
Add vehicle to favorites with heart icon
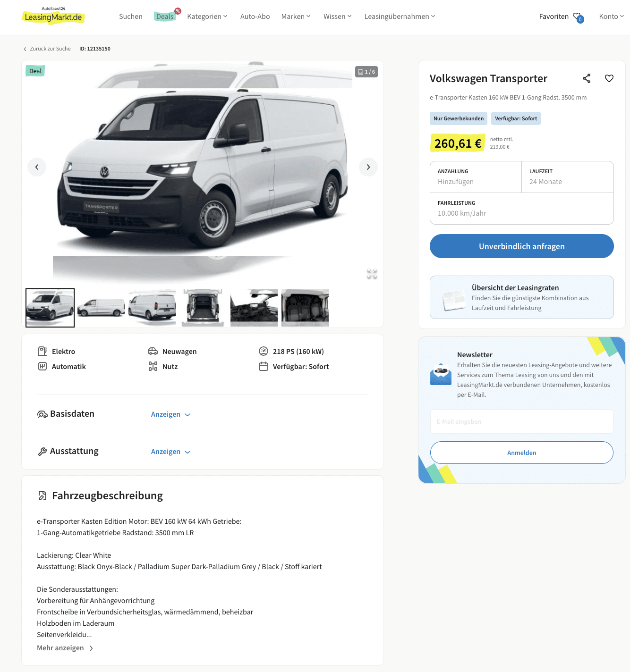pos(609,78)
